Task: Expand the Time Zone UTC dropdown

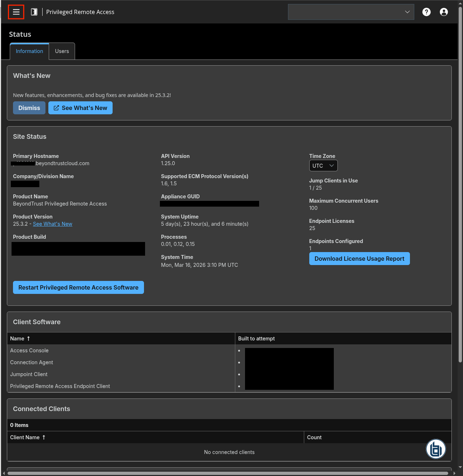Action: pyautogui.click(x=323, y=166)
